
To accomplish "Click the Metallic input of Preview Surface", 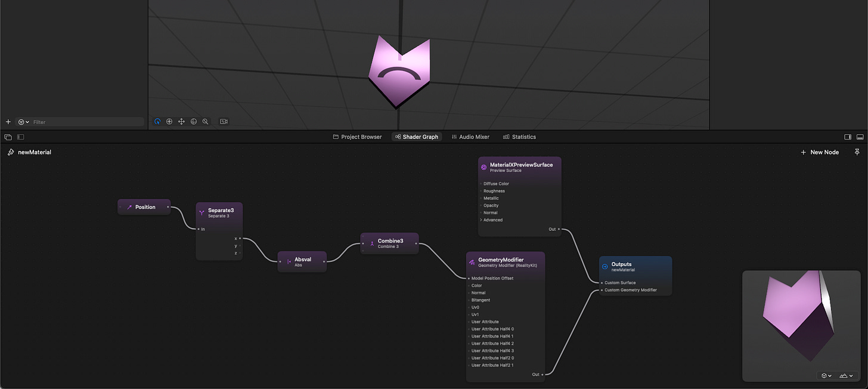I will [x=491, y=198].
